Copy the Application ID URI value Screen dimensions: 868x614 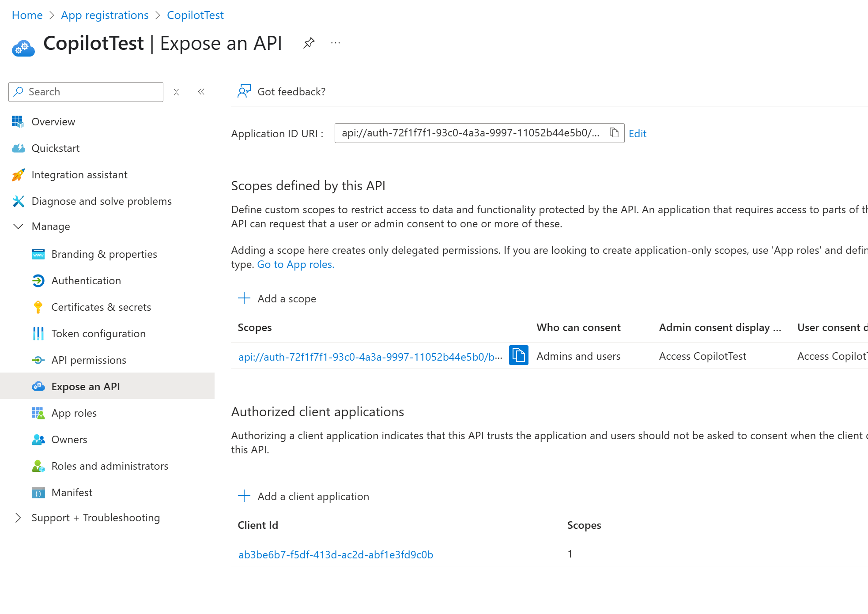point(614,132)
